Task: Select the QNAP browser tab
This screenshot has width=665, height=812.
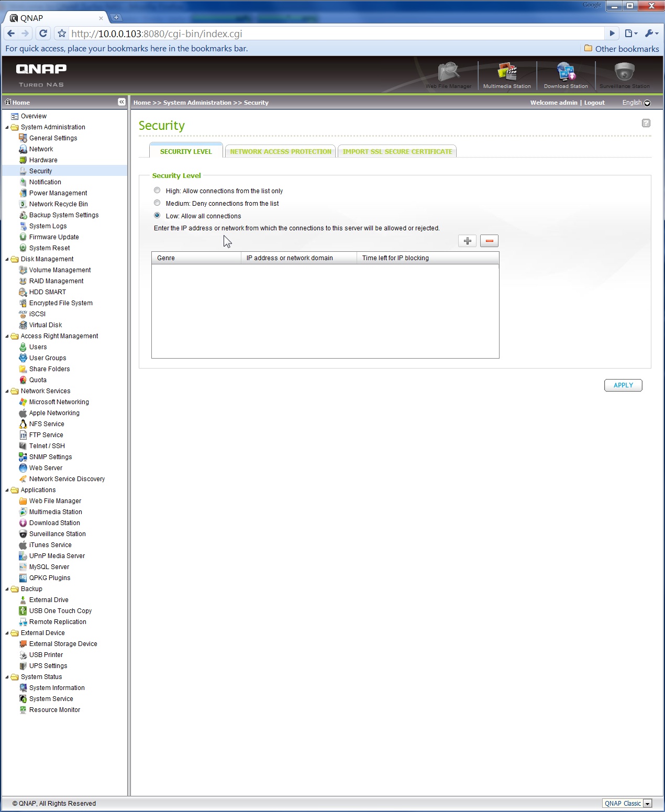Action: click(57, 18)
